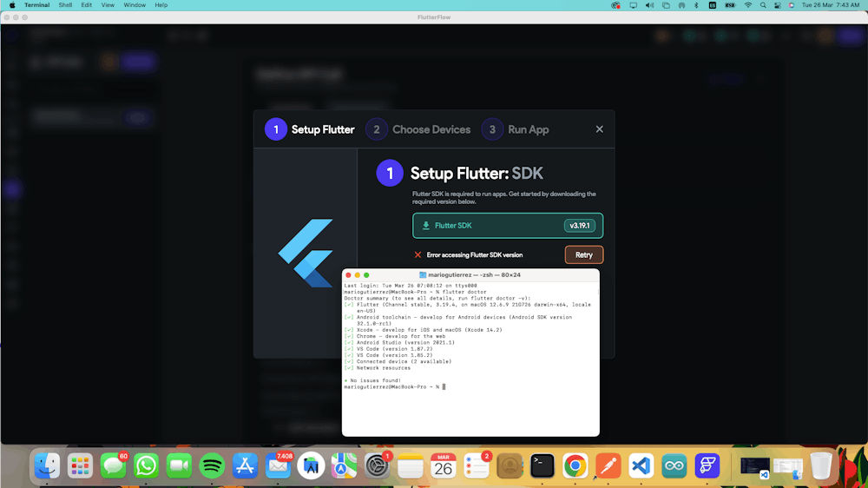Image resolution: width=868 pixels, height=488 pixels.
Task: Click the Flutter logo in the dialog
Action: [306, 253]
